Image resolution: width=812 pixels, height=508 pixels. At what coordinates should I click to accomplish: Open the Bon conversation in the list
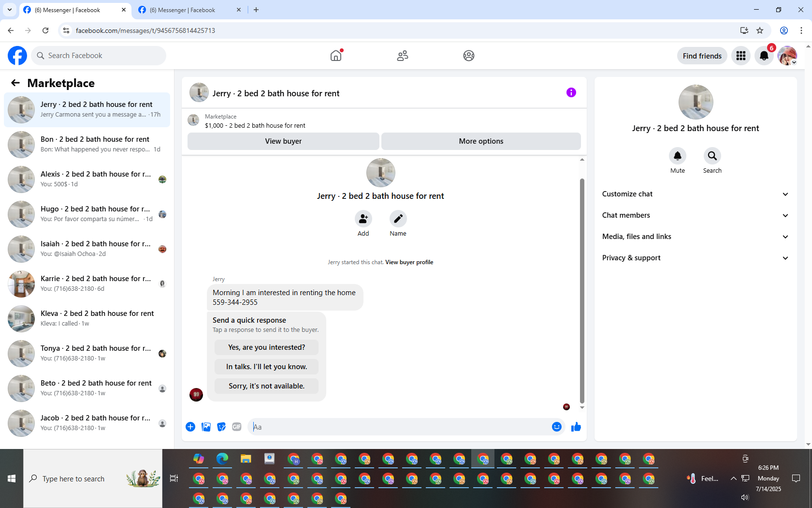pyautogui.click(x=87, y=144)
